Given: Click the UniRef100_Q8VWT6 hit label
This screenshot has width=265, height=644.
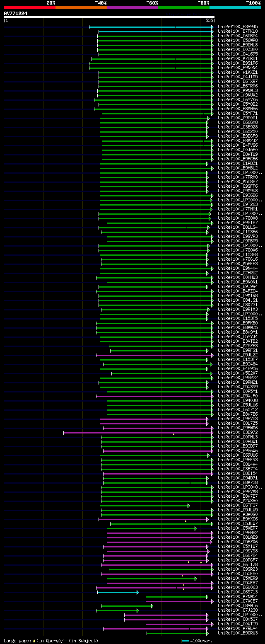Looking at the screenshot, I should (238, 605).
